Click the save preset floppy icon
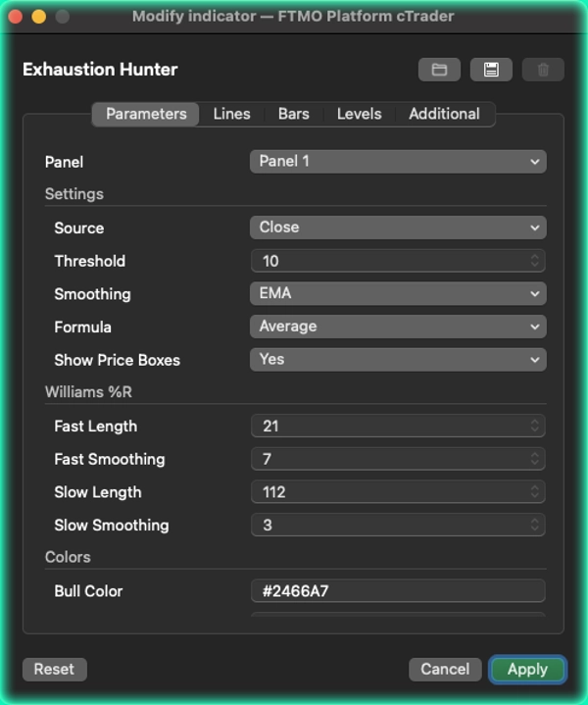The width and height of the screenshot is (588, 705). pos(491,70)
